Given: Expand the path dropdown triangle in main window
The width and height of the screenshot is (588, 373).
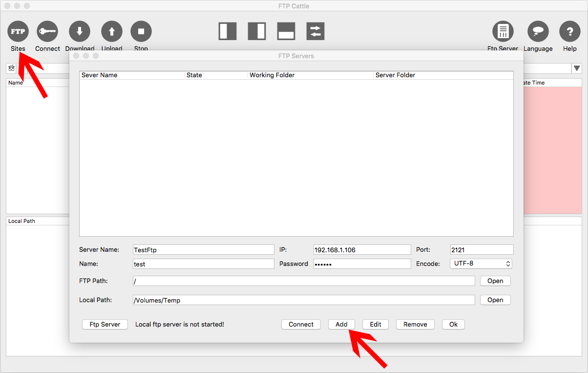Looking at the screenshot, I should tap(577, 68).
